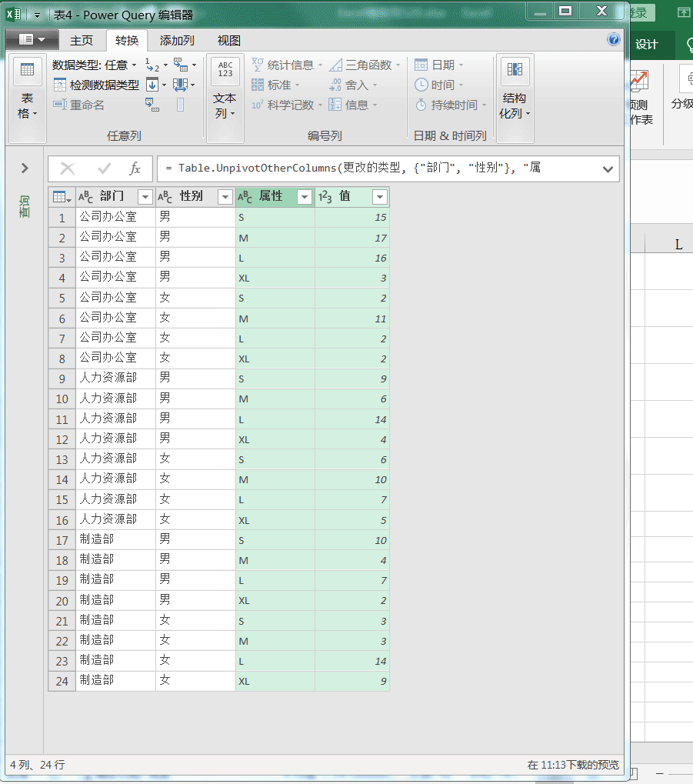Click the 三角函数 label
Viewport: 693px width, 784px height.
tap(368, 65)
